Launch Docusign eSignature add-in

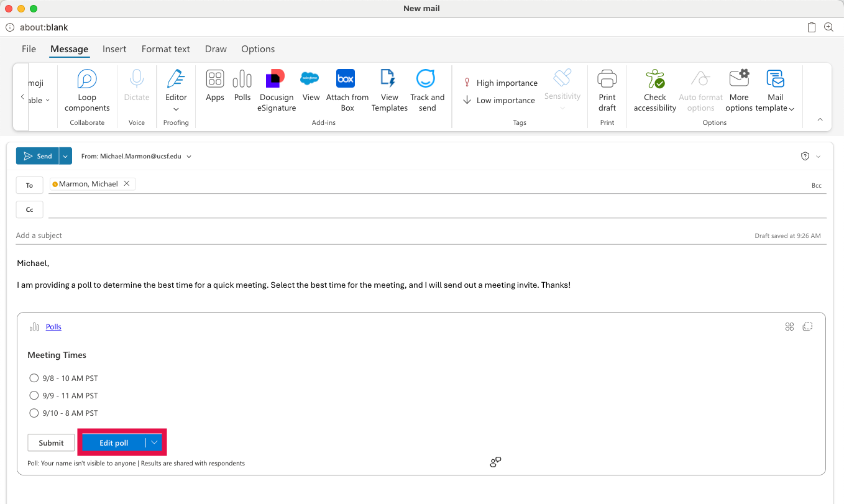pyautogui.click(x=276, y=91)
